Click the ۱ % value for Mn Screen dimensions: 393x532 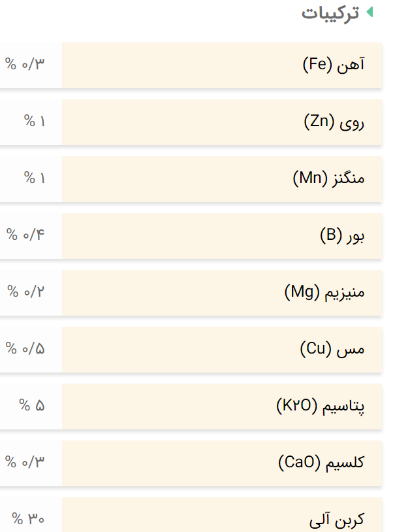tap(34, 178)
